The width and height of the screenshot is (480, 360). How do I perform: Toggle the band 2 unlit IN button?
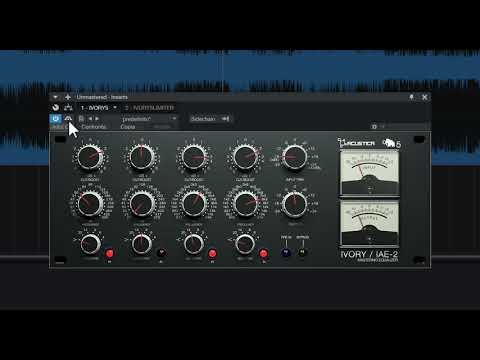click(161, 253)
